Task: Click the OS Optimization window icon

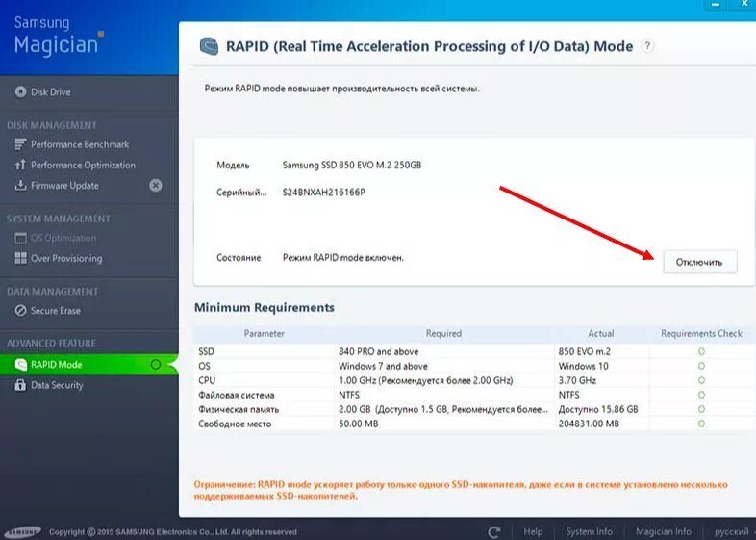Action: click(x=21, y=238)
